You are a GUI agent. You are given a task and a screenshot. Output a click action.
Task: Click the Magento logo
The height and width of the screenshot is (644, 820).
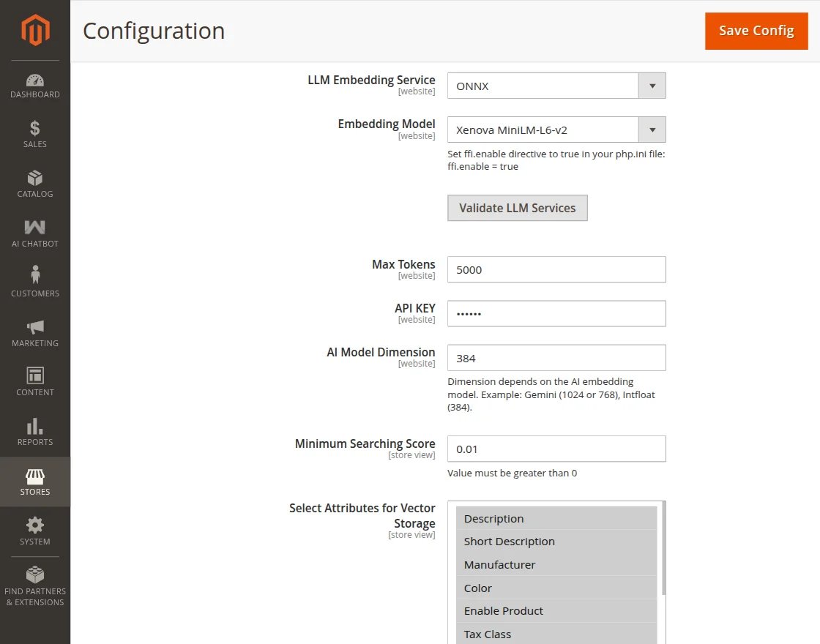pos(34,30)
